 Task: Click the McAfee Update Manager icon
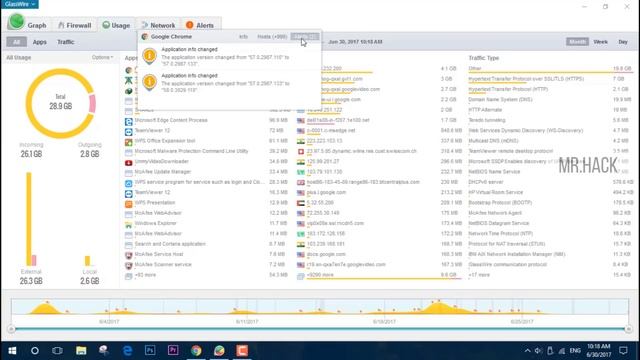pos(129,173)
